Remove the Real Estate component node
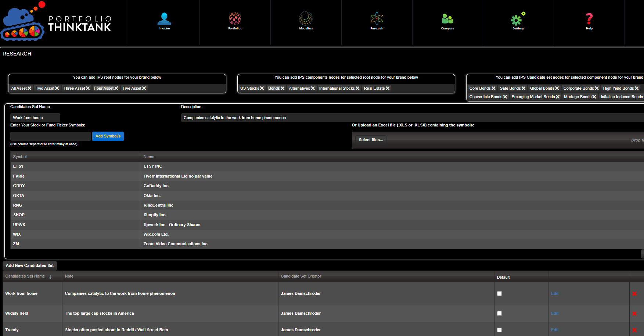Viewport: 644px width, 336px height. (x=388, y=88)
